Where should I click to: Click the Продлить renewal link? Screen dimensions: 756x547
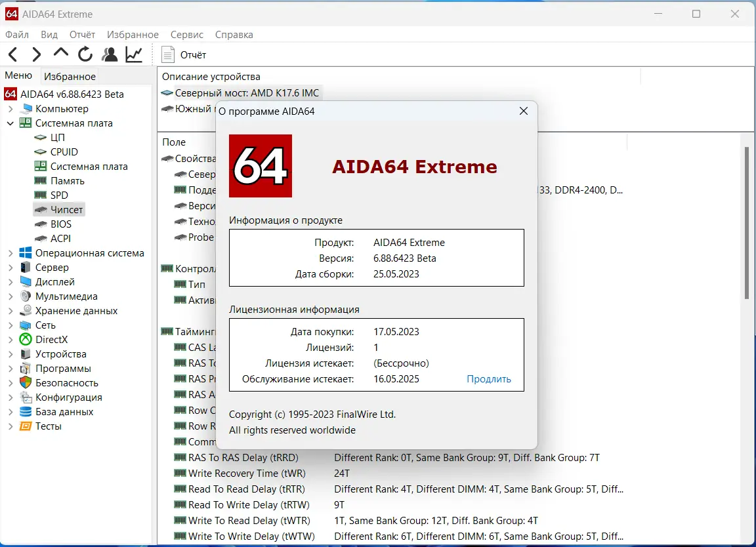click(x=488, y=379)
